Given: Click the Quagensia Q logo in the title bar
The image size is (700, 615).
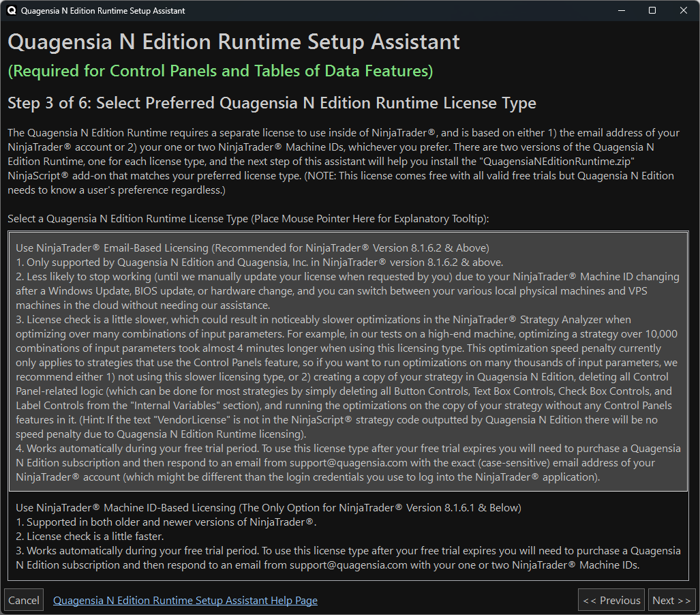Looking at the screenshot, I should coord(11,10).
